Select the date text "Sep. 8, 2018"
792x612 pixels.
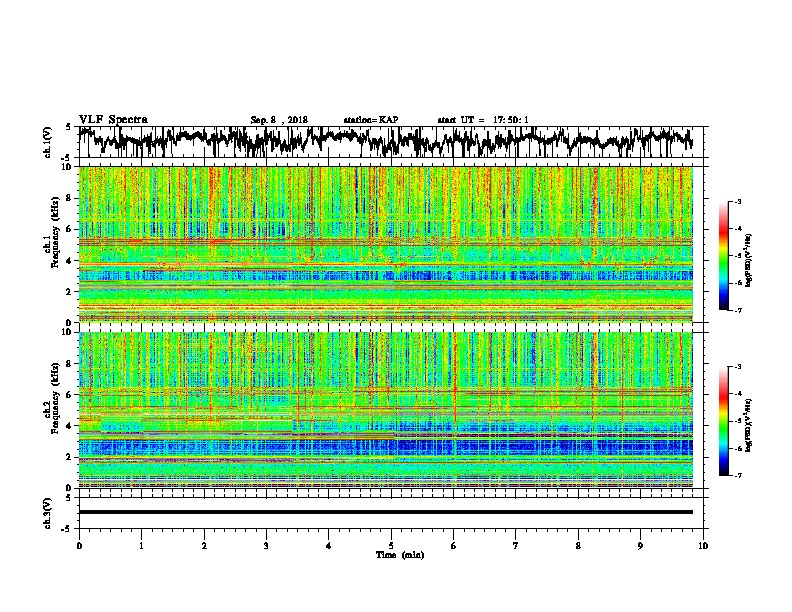click(x=279, y=120)
